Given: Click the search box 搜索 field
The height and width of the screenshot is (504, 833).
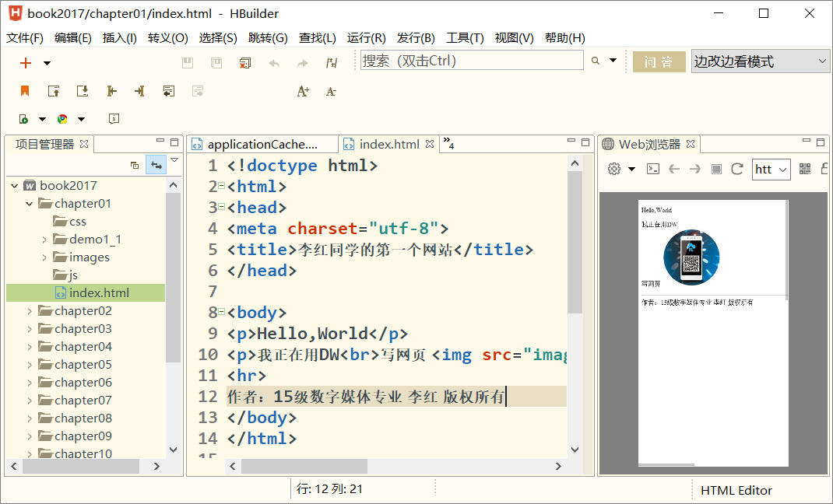Looking at the screenshot, I should [471, 61].
